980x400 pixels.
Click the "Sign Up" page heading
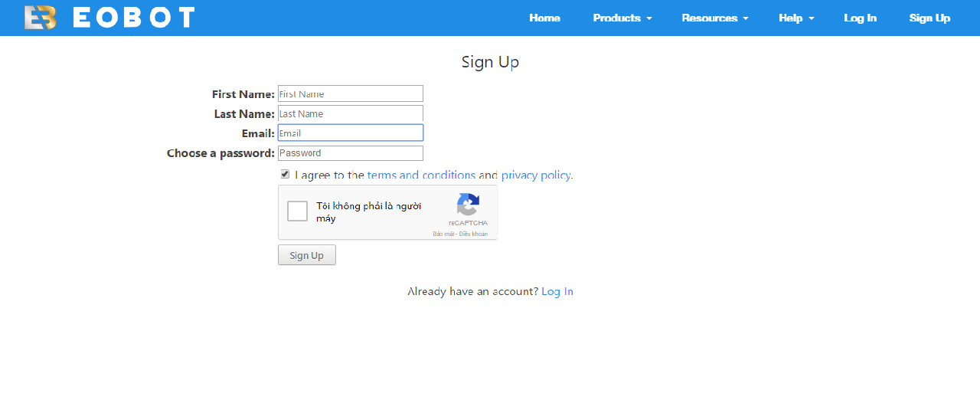(490, 62)
